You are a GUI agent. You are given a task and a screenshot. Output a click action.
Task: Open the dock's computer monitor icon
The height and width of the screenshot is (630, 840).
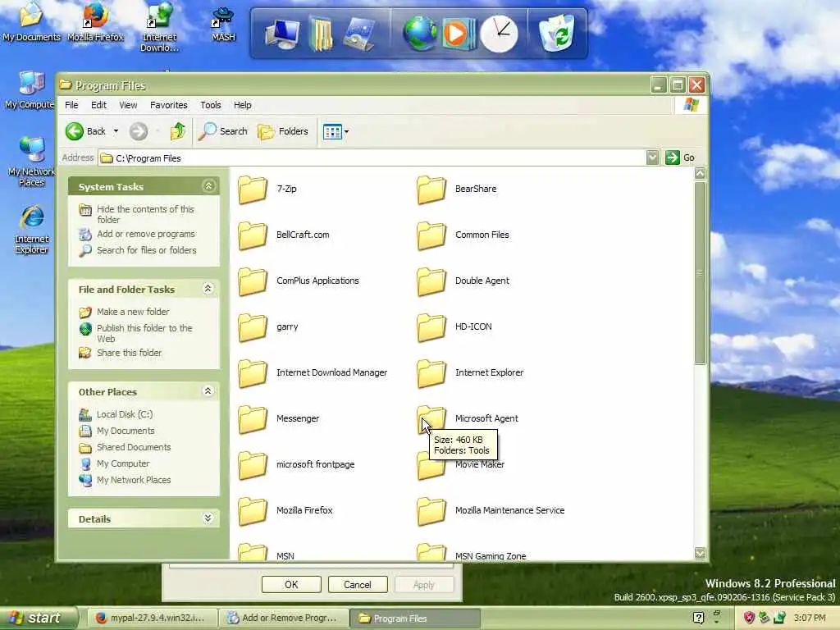(x=282, y=34)
